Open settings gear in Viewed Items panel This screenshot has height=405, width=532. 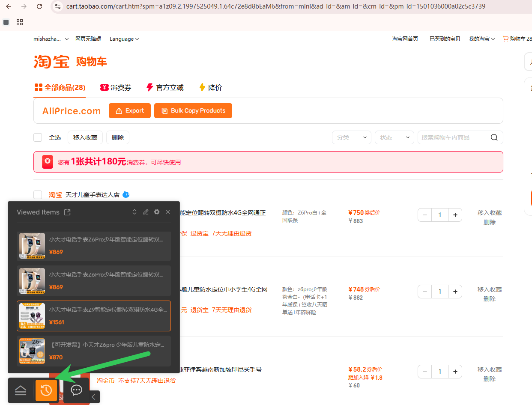pos(157,212)
